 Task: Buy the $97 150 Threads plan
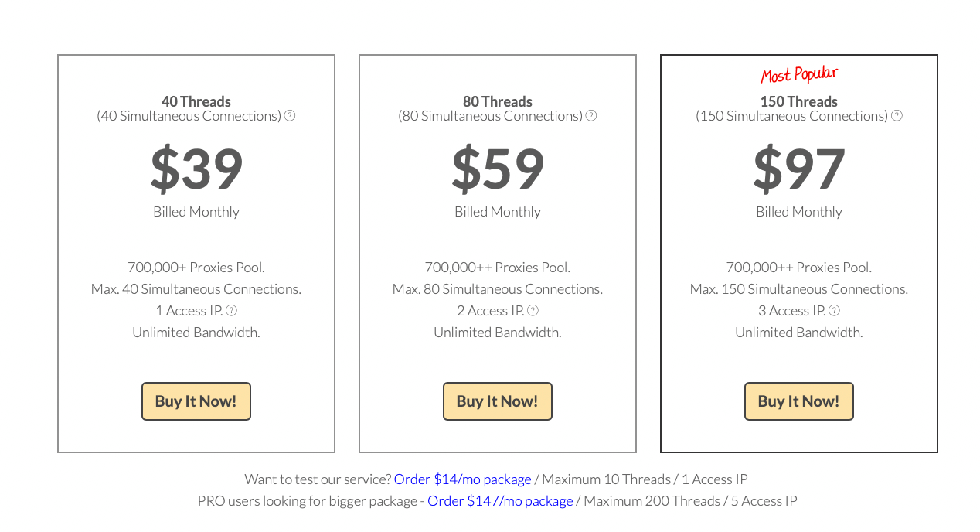click(x=799, y=401)
